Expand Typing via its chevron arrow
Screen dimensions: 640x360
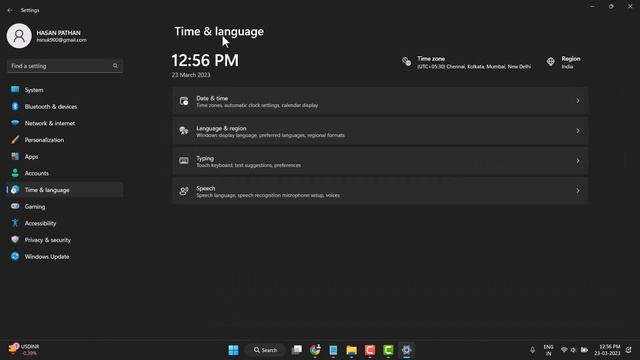(x=578, y=161)
